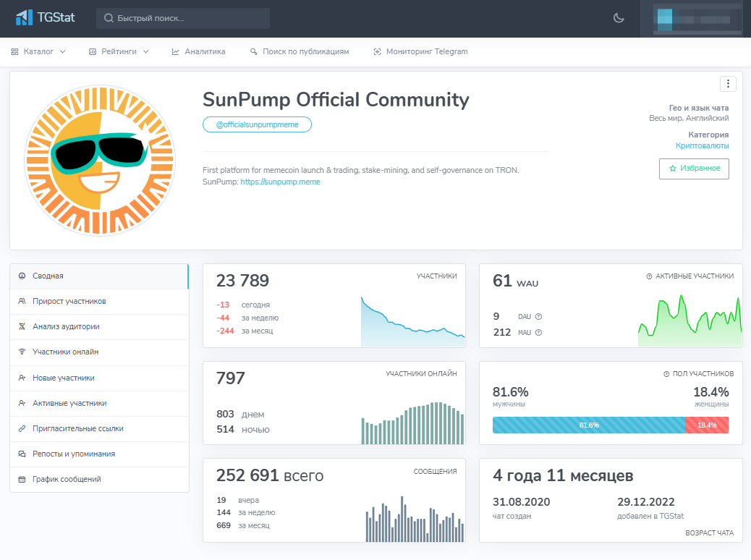
Task: Open Аналитика in top navigation
Action: pos(198,52)
